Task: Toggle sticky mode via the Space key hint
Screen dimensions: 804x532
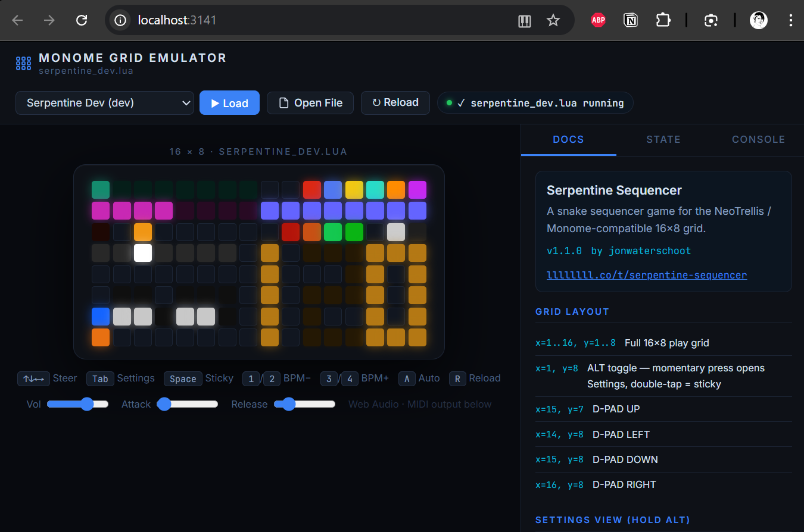Action: click(183, 378)
